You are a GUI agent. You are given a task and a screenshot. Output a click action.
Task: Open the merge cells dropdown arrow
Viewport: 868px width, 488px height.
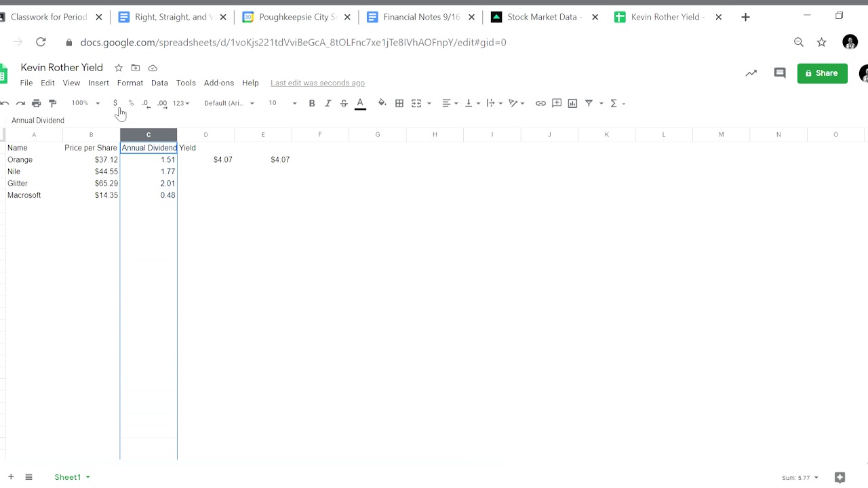pyautogui.click(x=429, y=104)
